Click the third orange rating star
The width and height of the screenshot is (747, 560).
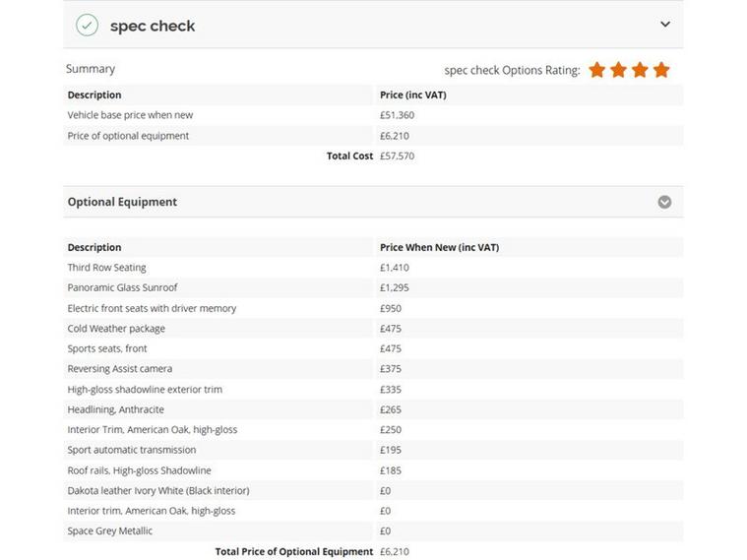[640, 70]
